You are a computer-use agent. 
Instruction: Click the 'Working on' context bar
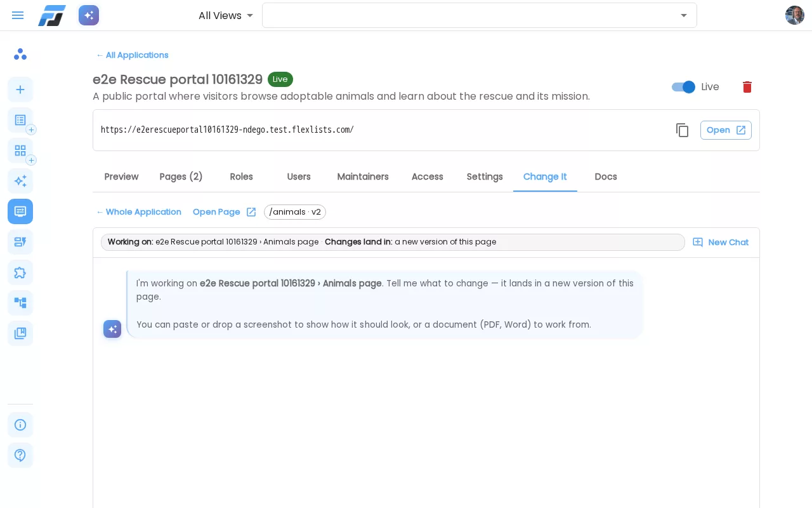[393, 242]
